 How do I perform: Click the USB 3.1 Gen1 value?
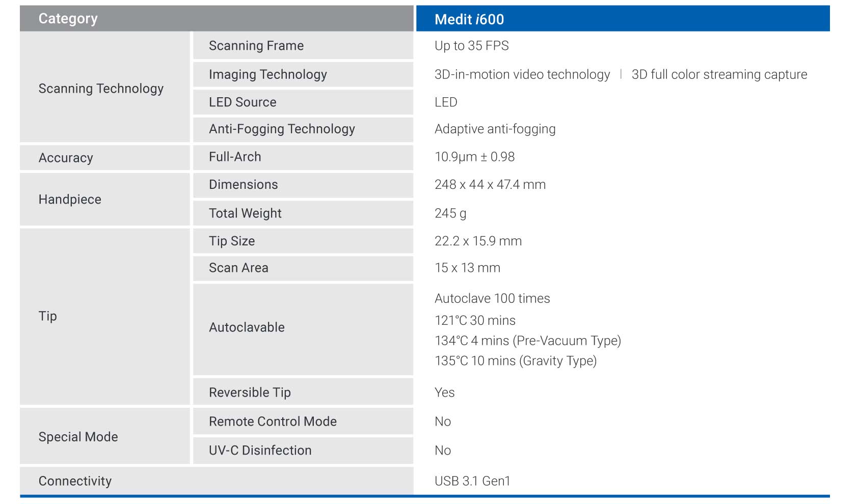[472, 481]
